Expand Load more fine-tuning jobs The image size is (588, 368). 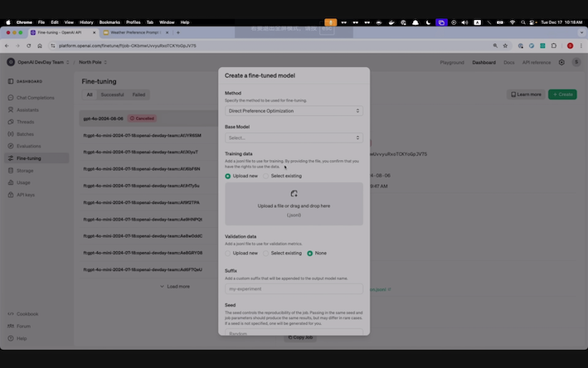click(175, 286)
